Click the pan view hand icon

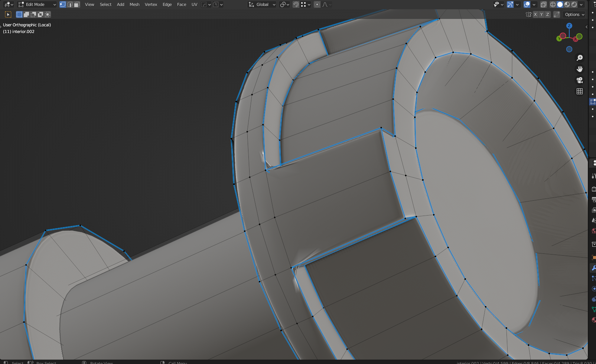tap(579, 69)
